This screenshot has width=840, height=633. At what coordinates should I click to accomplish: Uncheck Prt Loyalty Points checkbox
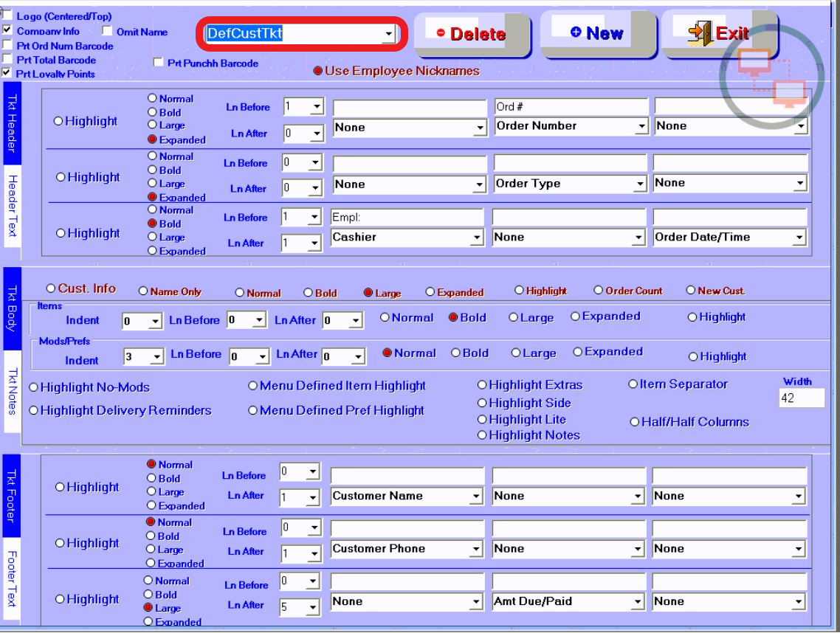pos(7,73)
